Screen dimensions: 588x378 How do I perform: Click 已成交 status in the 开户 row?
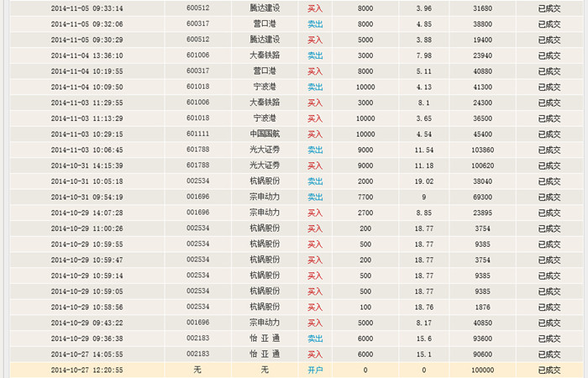click(551, 370)
